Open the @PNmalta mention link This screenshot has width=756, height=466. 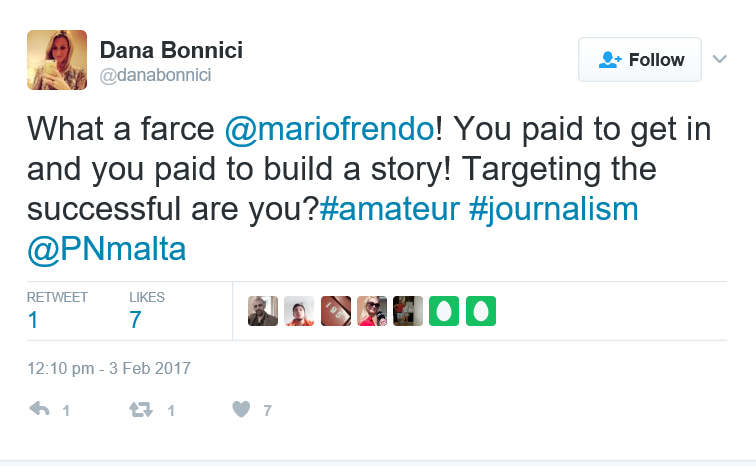click(x=107, y=249)
